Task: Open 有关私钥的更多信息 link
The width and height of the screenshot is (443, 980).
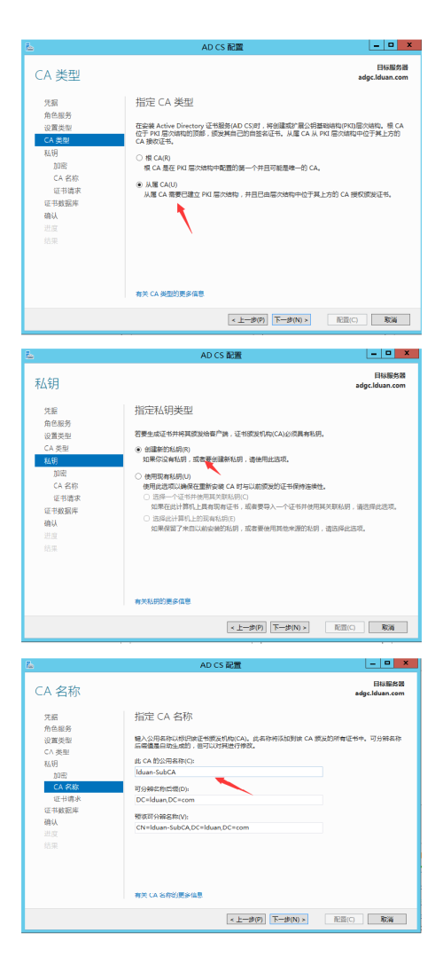Action: click(163, 601)
